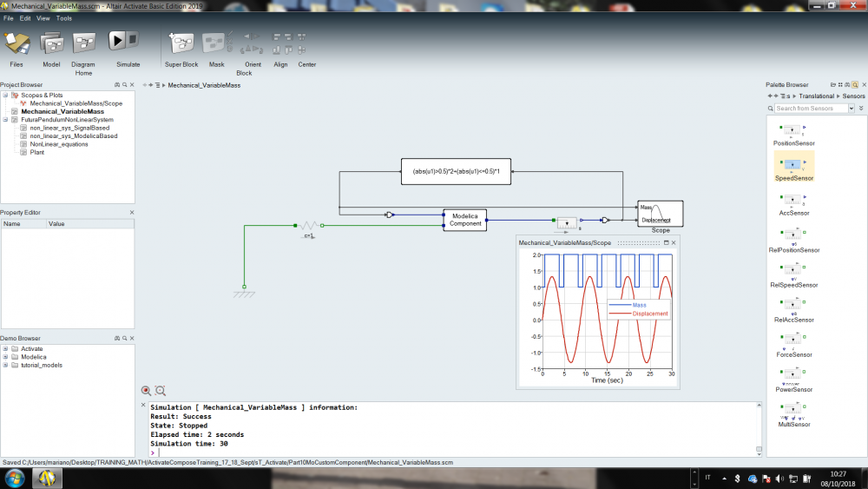Screen dimensions: 868x489
Task: Close the Demo Browser panel
Action: 132,339
